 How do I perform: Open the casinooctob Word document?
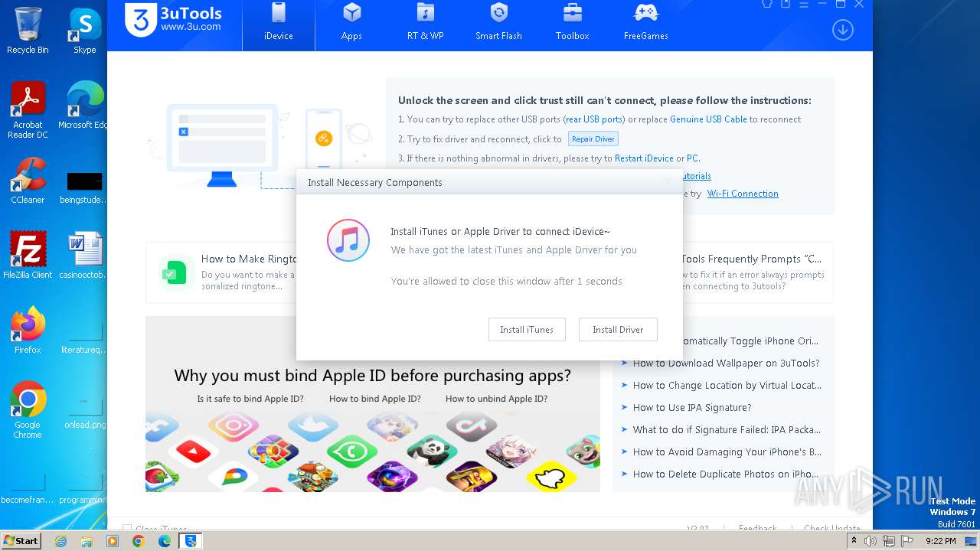(x=85, y=256)
